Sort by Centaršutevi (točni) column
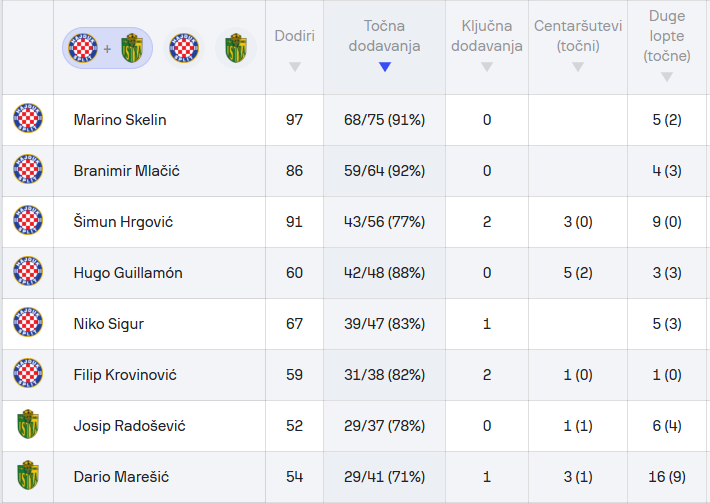The height and width of the screenshot is (503, 710). point(577,48)
